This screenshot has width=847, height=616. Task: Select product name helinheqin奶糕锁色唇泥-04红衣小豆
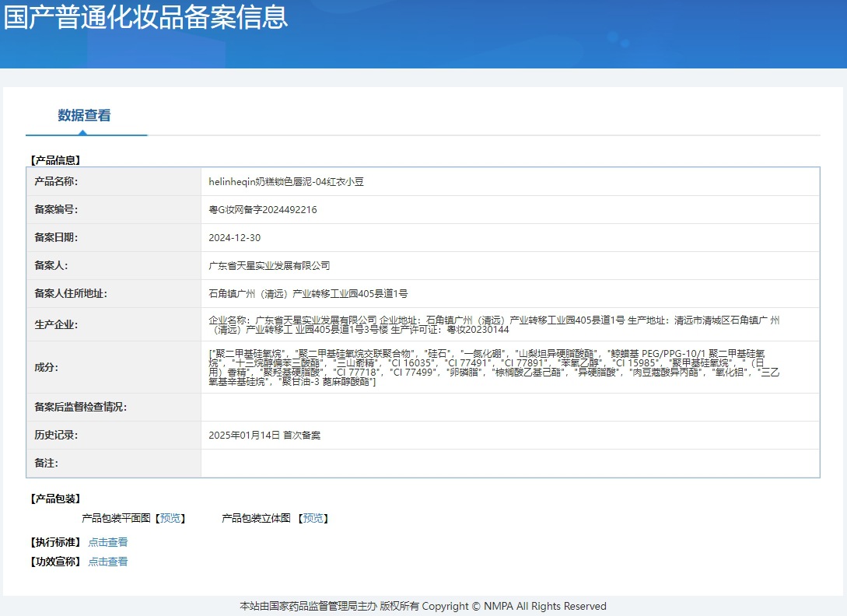(x=286, y=181)
